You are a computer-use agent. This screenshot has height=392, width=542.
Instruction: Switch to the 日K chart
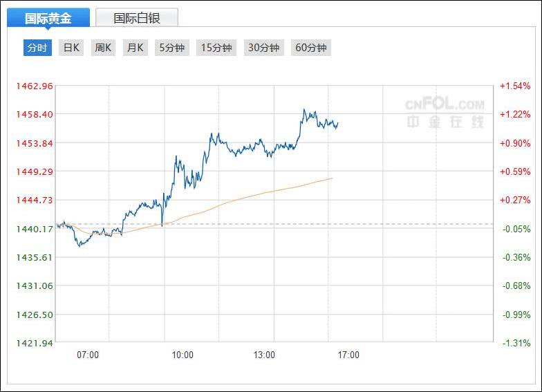point(71,48)
